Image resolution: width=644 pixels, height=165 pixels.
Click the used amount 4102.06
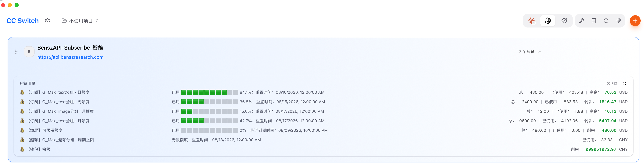(569, 121)
